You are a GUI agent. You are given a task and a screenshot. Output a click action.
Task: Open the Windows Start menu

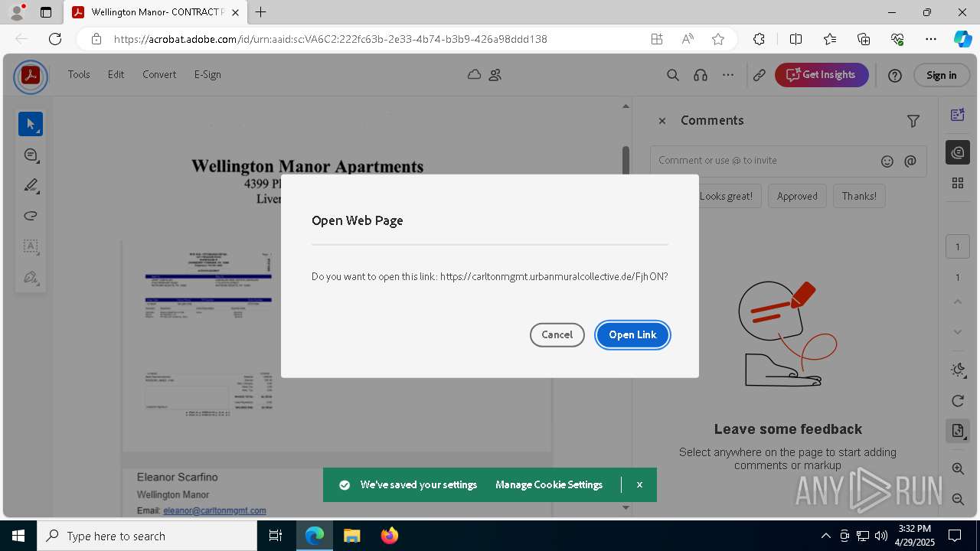click(18, 536)
